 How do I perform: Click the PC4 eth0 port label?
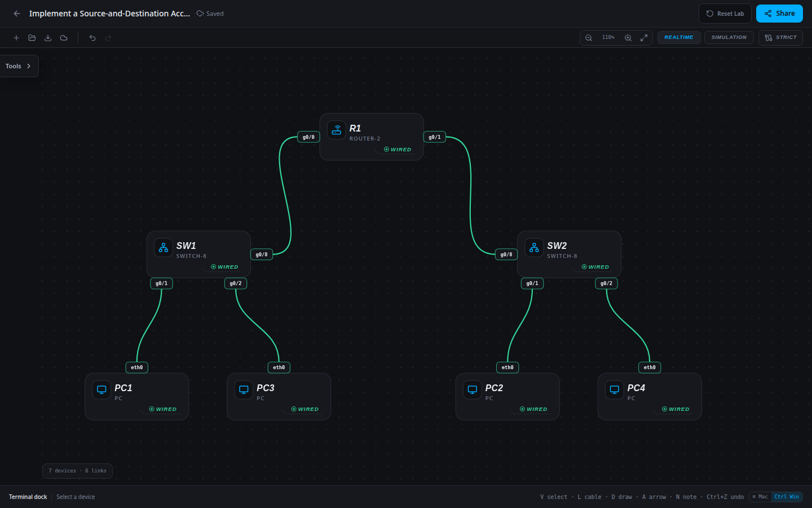coord(650,367)
